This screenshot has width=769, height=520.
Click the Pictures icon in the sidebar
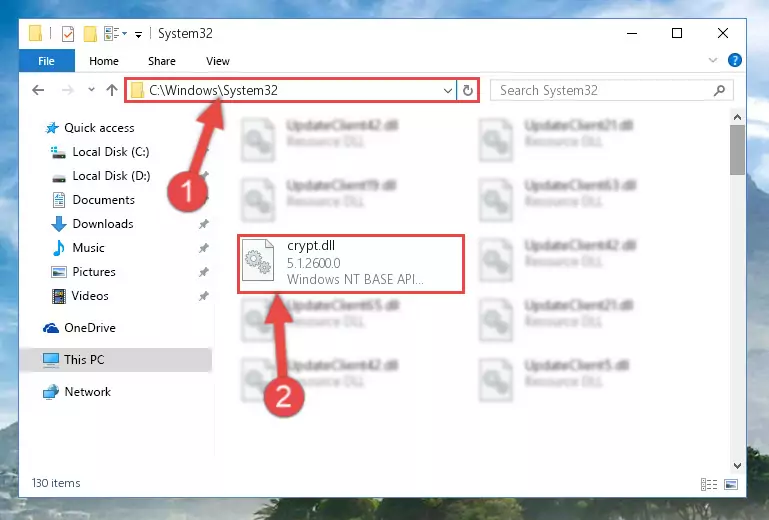tap(59, 272)
